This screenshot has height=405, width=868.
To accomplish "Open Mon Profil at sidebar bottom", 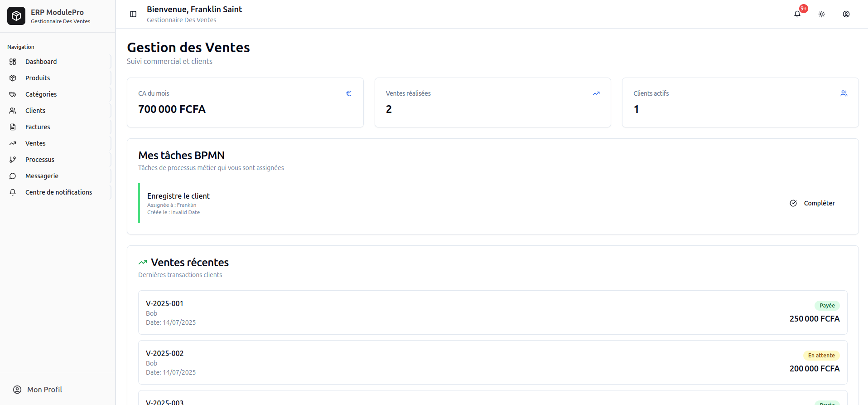I will (x=44, y=390).
